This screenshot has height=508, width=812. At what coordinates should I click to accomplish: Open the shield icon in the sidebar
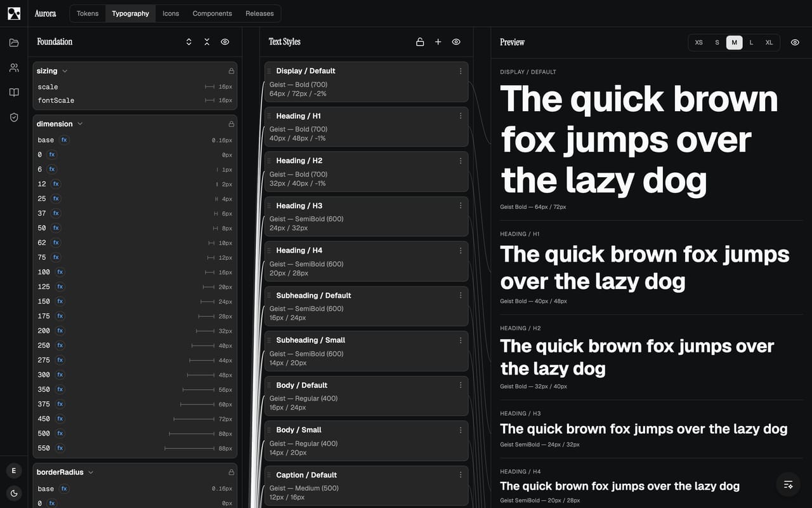14,117
